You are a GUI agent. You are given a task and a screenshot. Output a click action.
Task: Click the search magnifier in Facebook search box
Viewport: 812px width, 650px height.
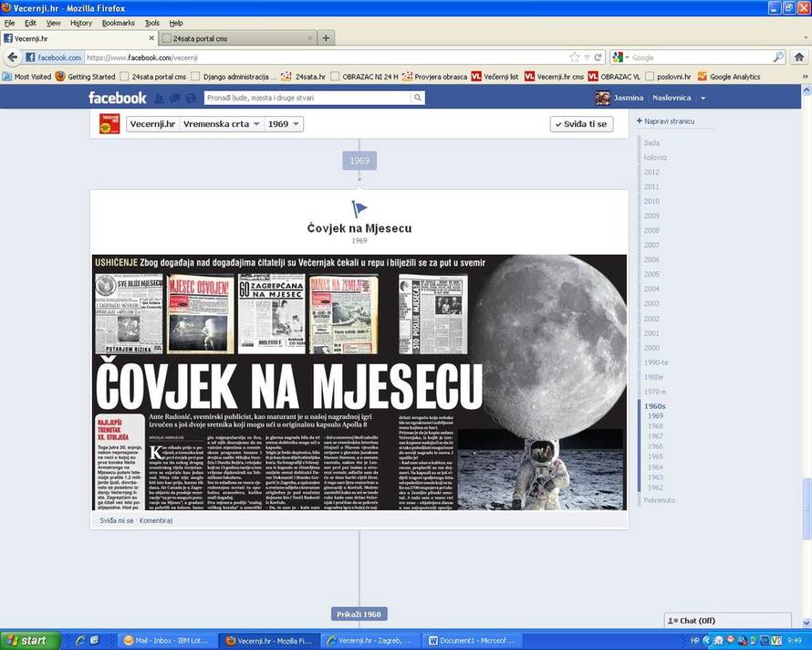[x=418, y=98]
